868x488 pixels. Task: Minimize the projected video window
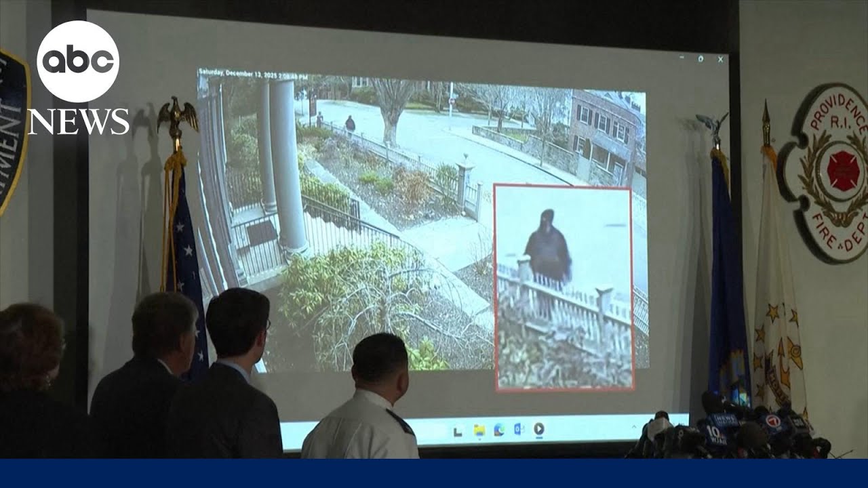682,58
